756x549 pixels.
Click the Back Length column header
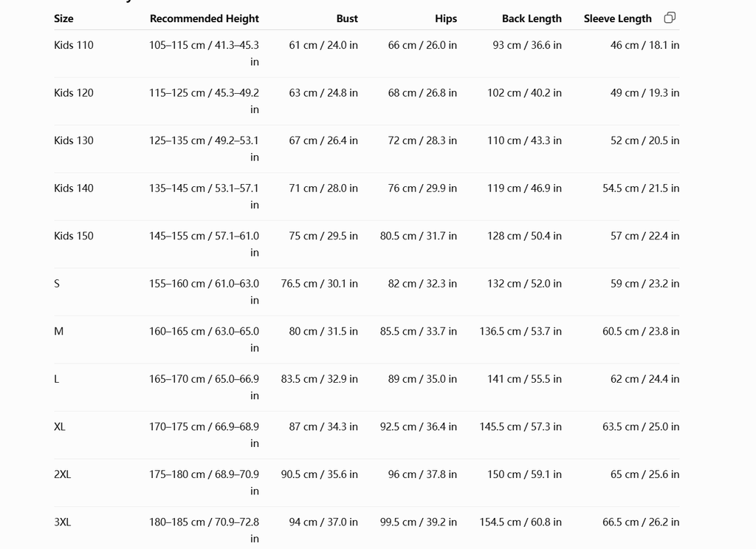(532, 18)
